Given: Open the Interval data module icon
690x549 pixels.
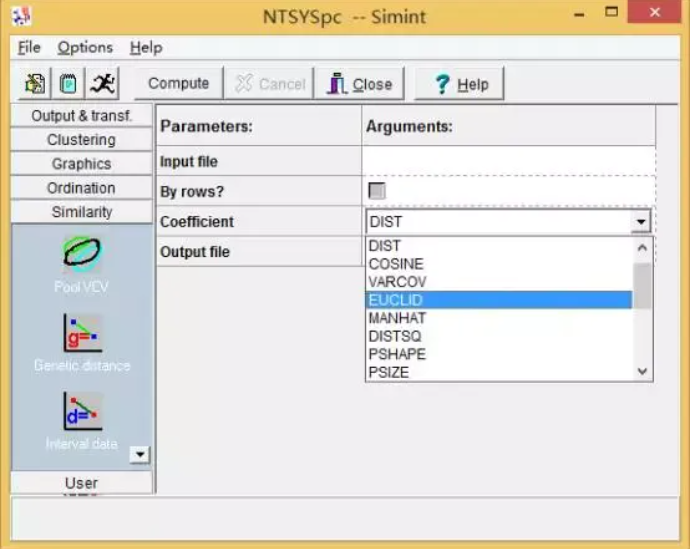Looking at the screenshot, I should pos(83,411).
